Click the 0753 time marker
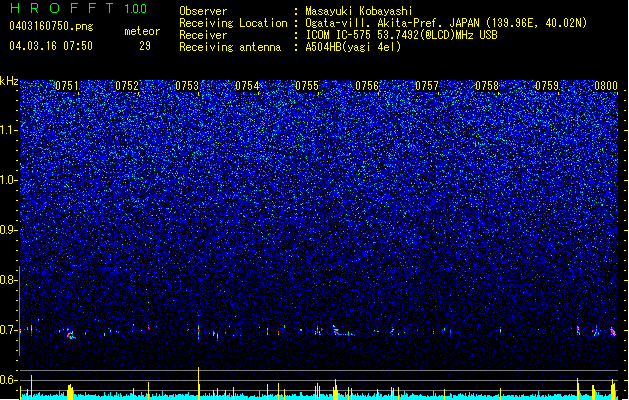Image resolution: width=629 pixels, height=400 pixels. [x=187, y=86]
